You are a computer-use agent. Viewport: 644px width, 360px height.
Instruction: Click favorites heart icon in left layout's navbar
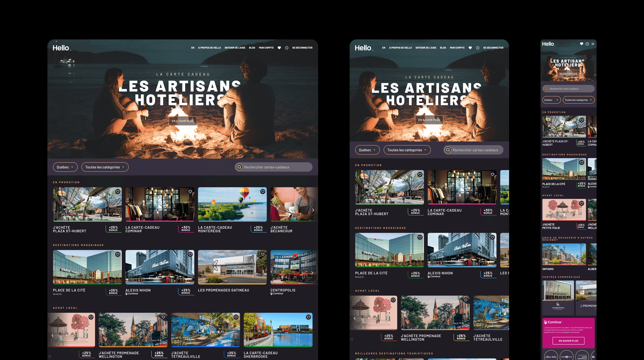coord(279,48)
